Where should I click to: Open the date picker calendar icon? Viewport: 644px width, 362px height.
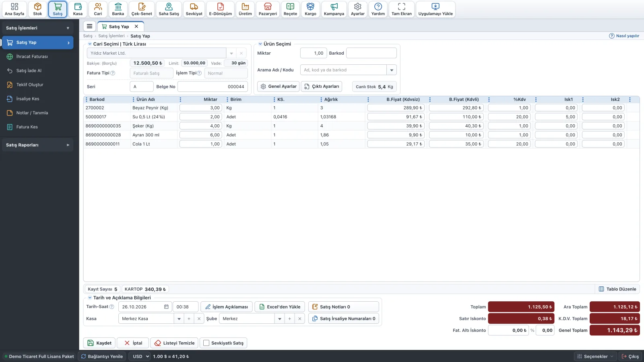point(166,307)
